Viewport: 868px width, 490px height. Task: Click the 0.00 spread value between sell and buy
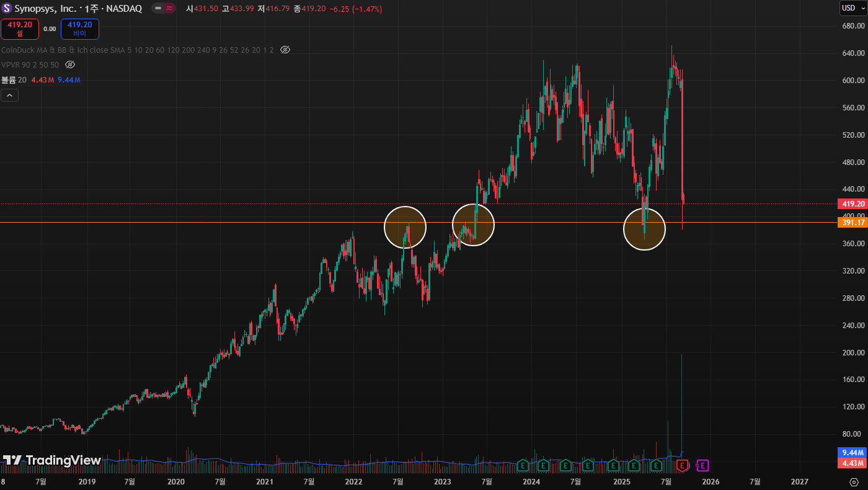50,29
